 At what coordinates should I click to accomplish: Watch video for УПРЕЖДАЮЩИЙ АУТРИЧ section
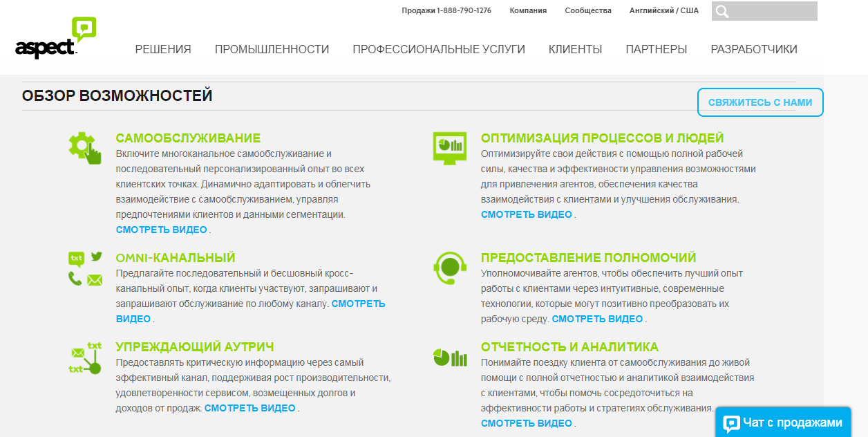click(250, 408)
